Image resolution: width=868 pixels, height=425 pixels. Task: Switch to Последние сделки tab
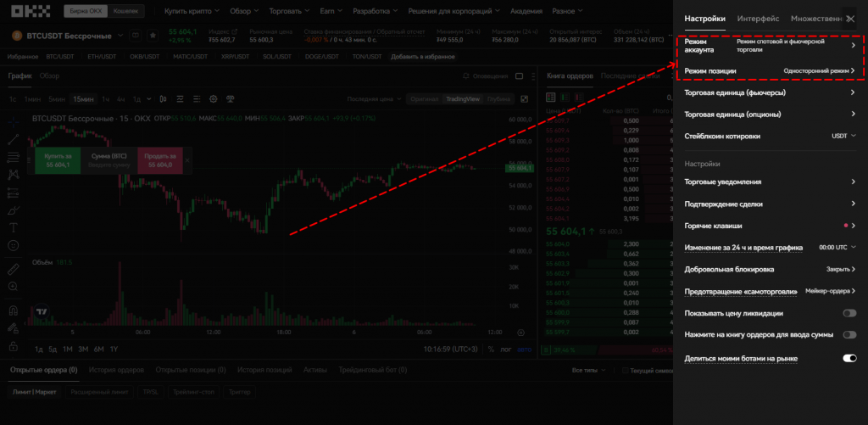click(x=630, y=75)
